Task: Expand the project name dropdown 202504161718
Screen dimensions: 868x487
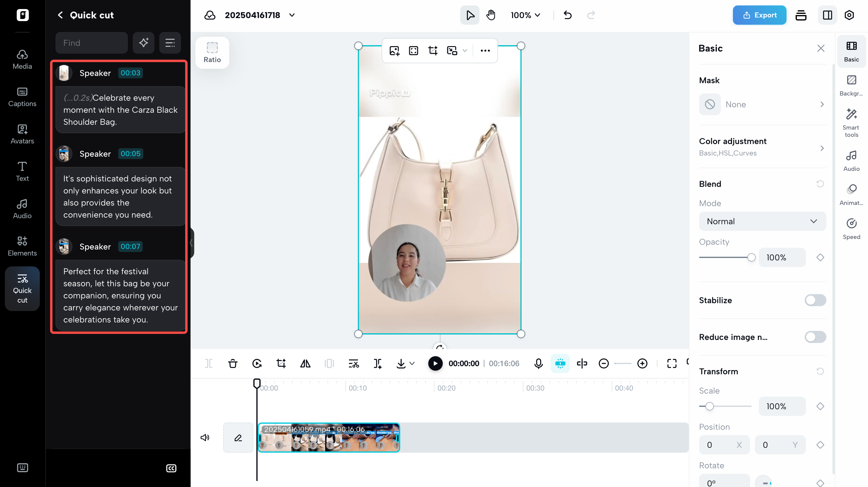Action: coord(292,15)
